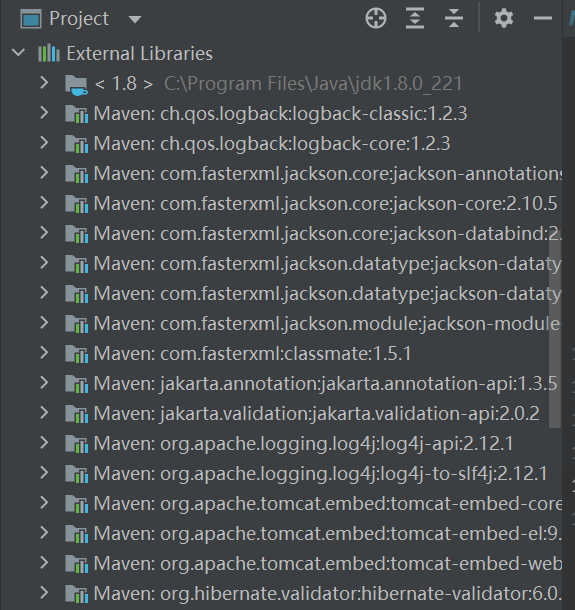Screen dimensions: 575x610
Task: Select the jakarta.validation-api:2.0.2 row text
Action: [x=317, y=414]
